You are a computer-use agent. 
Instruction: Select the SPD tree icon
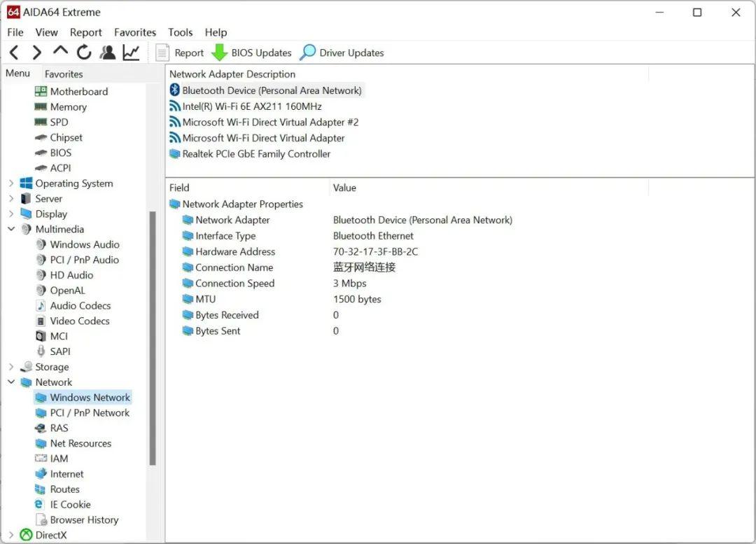click(41, 122)
